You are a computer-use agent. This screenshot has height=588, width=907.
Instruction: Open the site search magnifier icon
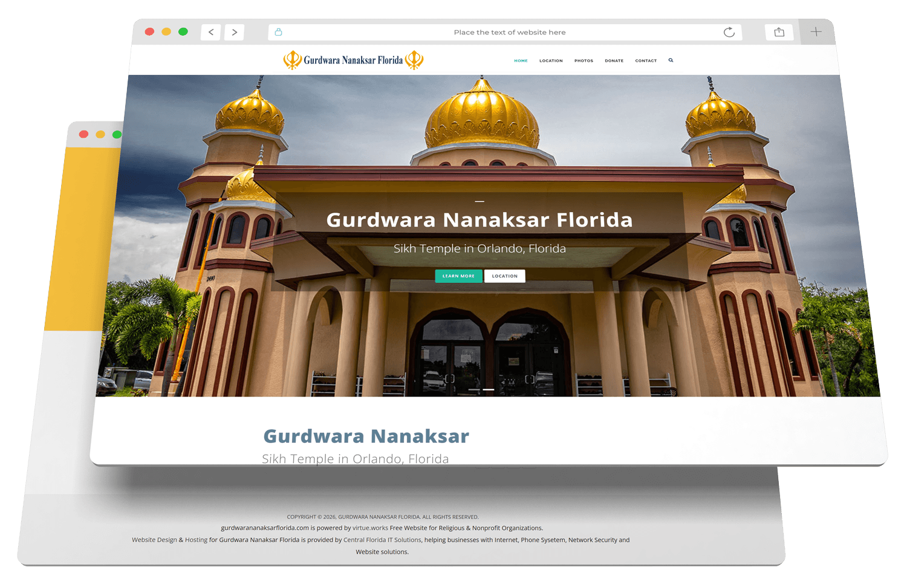click(x=671, y=60)
